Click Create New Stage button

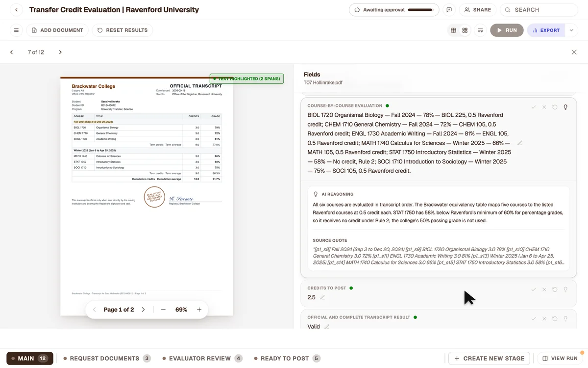[x=489, y=358]
